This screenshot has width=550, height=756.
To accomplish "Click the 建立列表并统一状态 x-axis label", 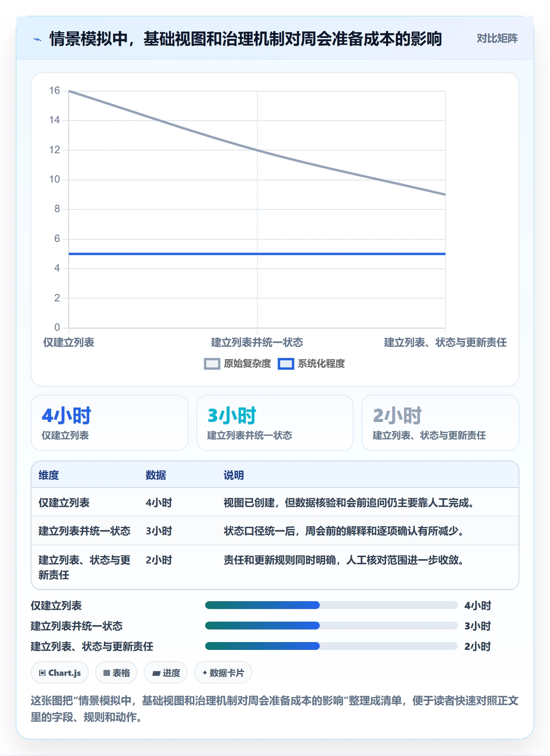I will (257, 342).
